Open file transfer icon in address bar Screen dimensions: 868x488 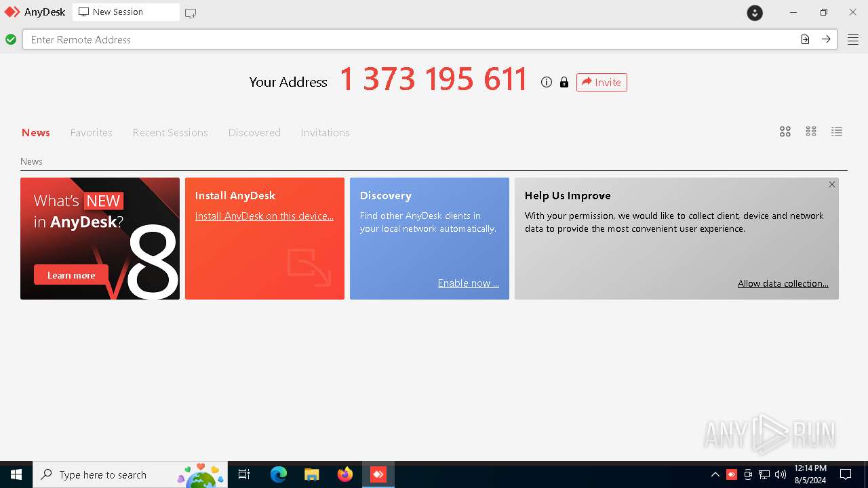tap(805, 39)
